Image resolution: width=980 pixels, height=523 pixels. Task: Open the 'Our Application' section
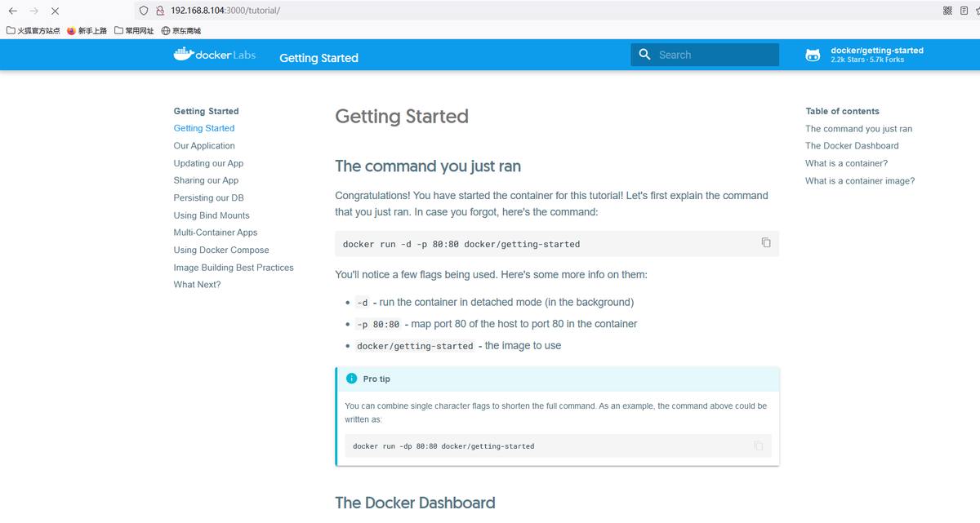tap(204, 145)
